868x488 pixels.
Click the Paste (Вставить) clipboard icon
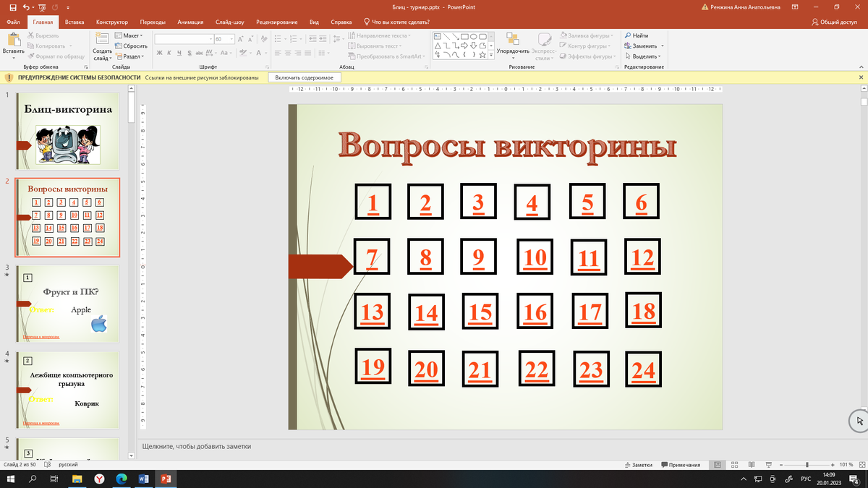[13, 41]
